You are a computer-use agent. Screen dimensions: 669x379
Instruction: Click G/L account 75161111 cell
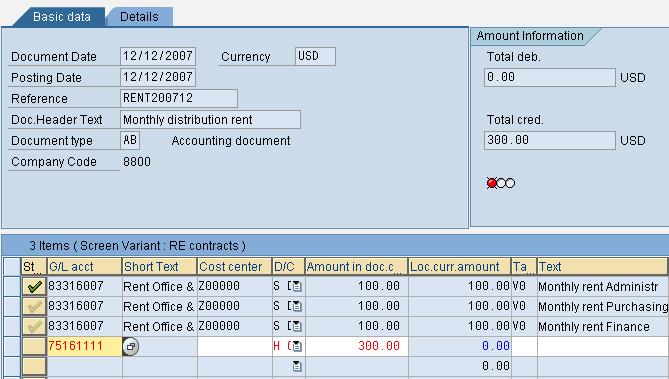pyautogui.click(x=84, y=346)
